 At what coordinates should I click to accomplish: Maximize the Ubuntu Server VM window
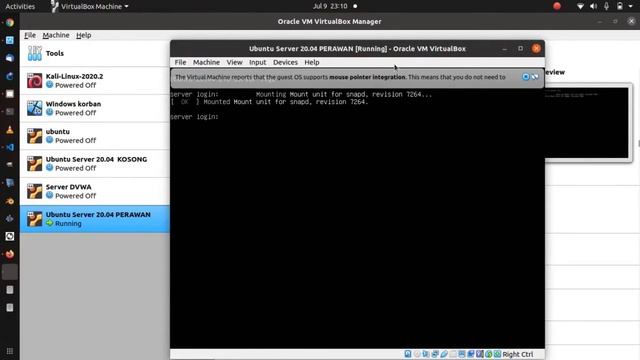[520, 49]
